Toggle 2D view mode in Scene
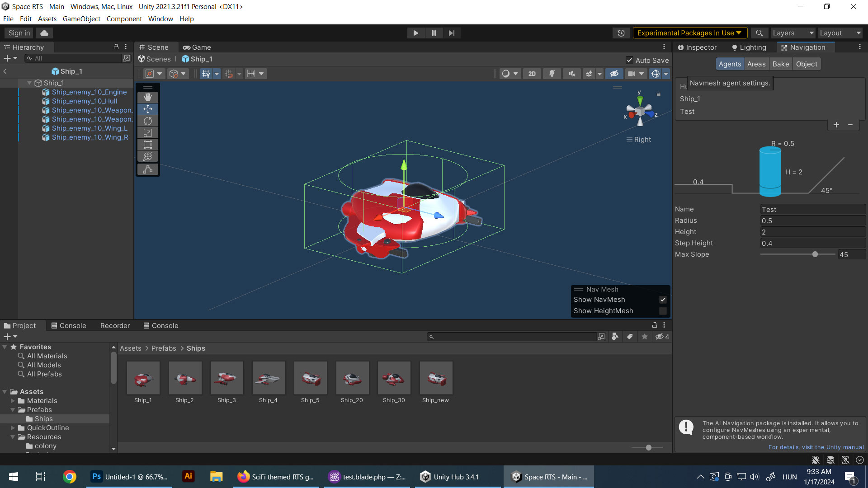868x488 pixels. [x=532, y=74]
